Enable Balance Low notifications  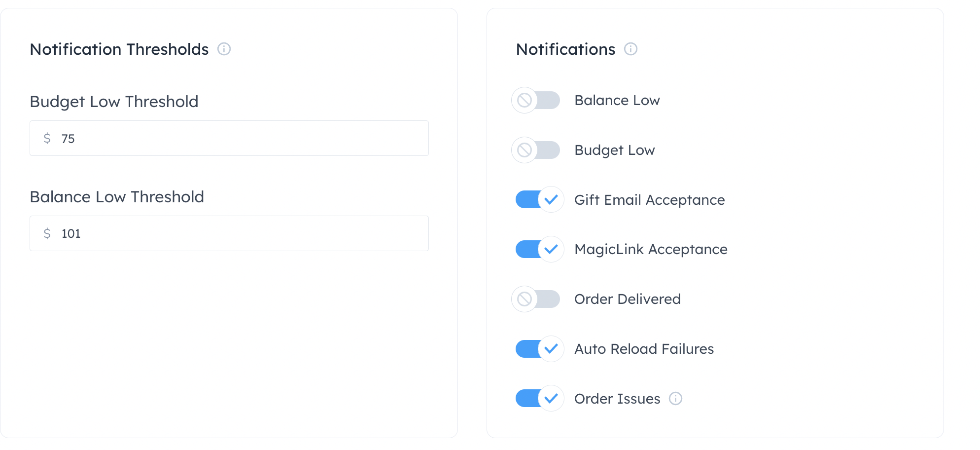click(x=536, y=100)
